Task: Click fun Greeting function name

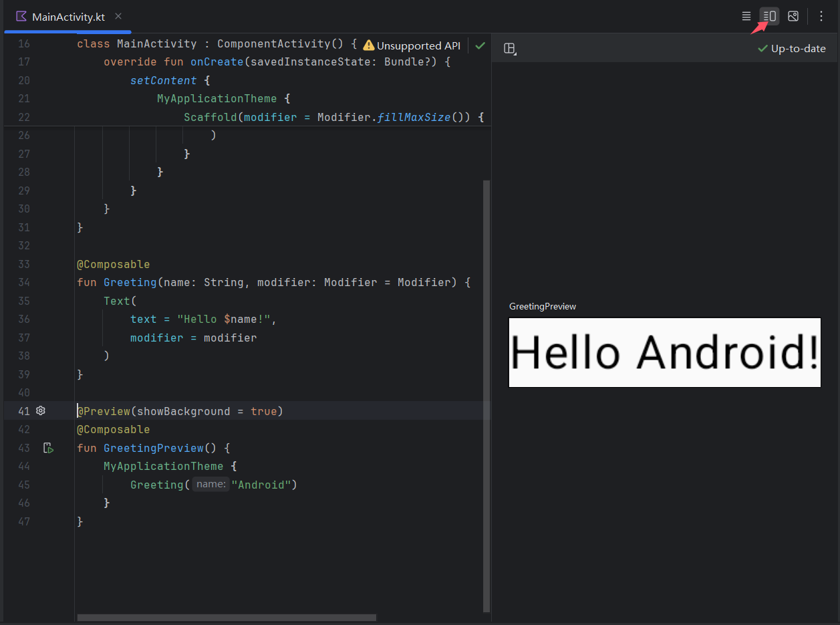Action: click(x=130, y=282)
